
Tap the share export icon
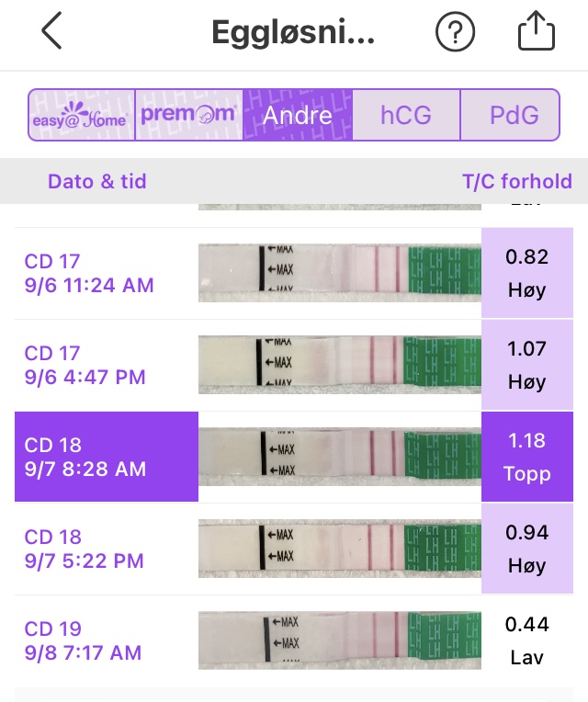pos(537,33)
